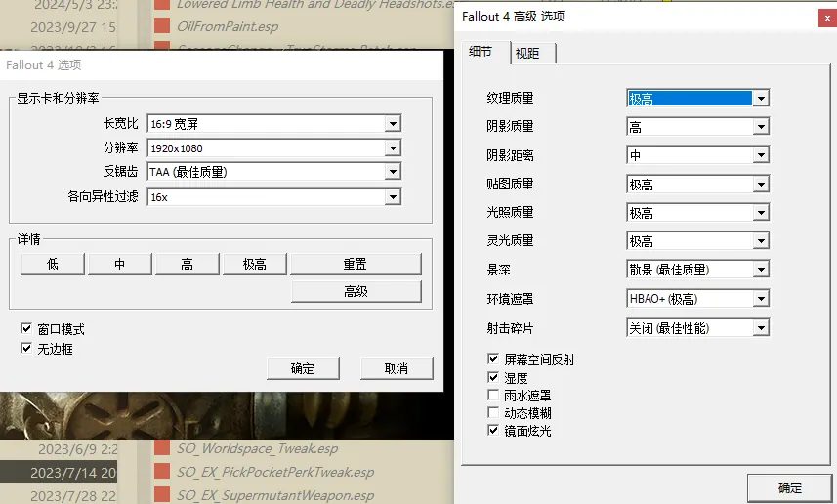The image size is (837, 504).
Task: Open the 灵光质量 dropdown
Action: pyautogui.click(x=697, y=241)
